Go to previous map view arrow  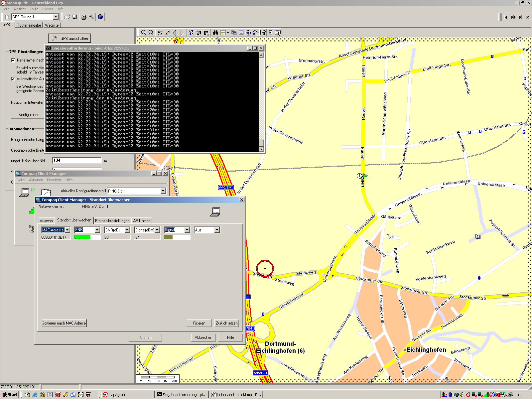175,33
